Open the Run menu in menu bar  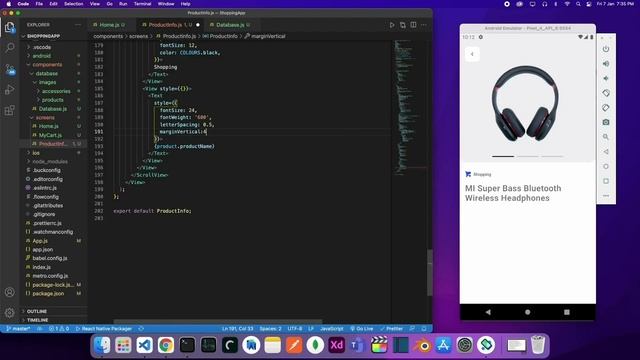[123, 4]
